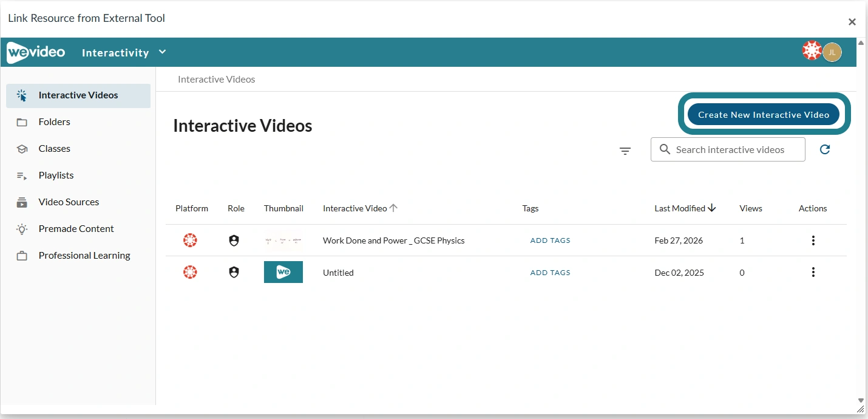This screenshot has height=419, width=868.
Task: Close the Link Resource from External Tool dialog
Action: 852,22
